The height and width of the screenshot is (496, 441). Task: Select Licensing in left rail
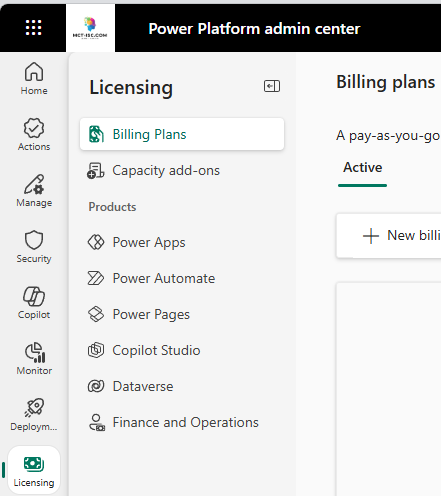(34, 471)
